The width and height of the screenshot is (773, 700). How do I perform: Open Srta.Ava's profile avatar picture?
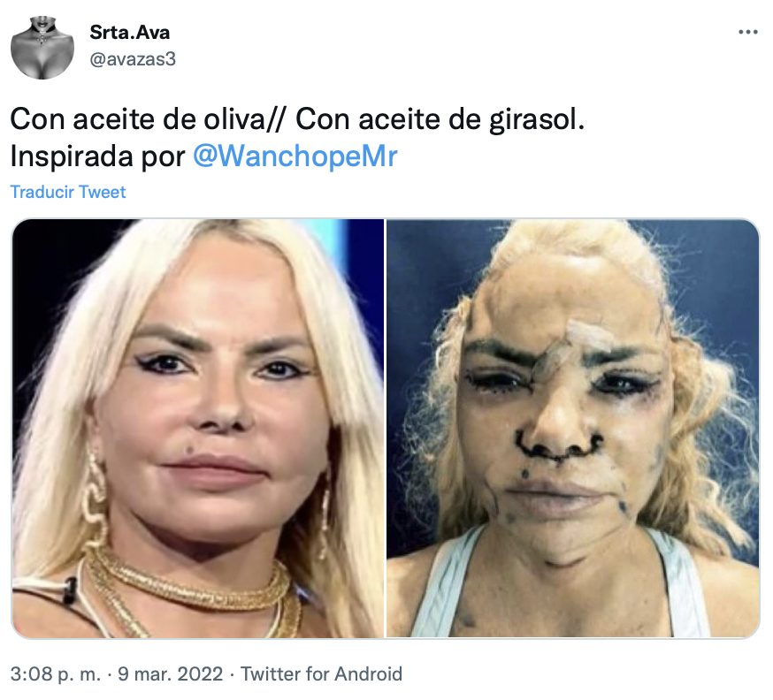tap(42, 48)
